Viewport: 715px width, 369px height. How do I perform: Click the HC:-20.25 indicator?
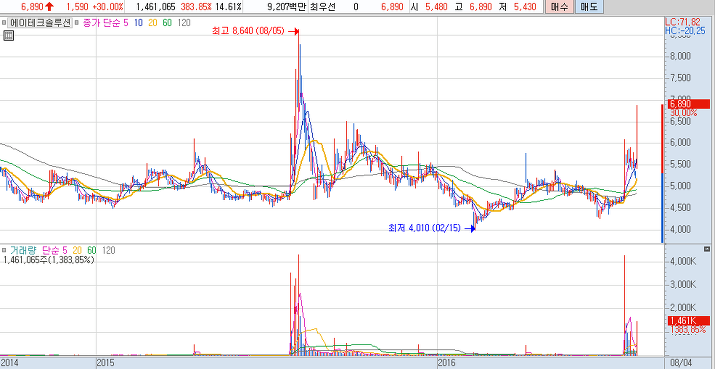pyautogui.click(x=685, y=30)
